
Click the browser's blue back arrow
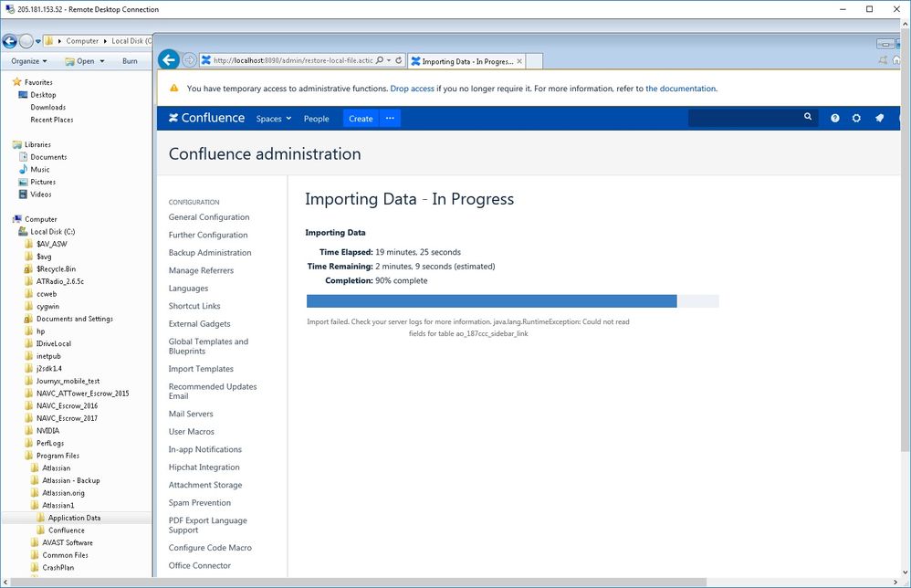tap(169, 60)
